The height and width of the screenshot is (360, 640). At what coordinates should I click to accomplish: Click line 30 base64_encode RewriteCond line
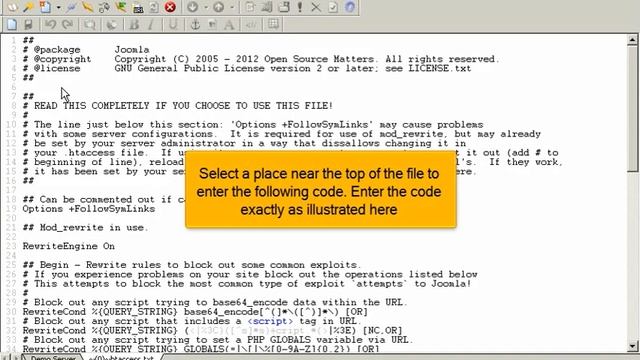[x=195, y=312]
